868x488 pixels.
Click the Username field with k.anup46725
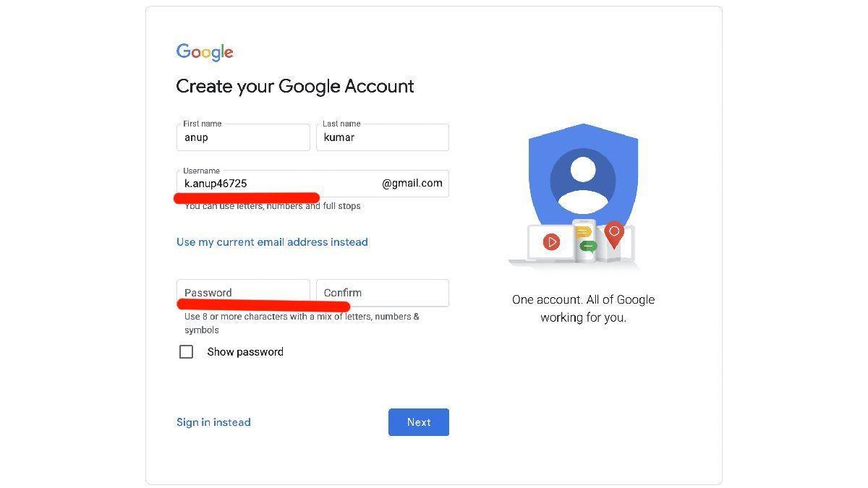tap(312, 184)
